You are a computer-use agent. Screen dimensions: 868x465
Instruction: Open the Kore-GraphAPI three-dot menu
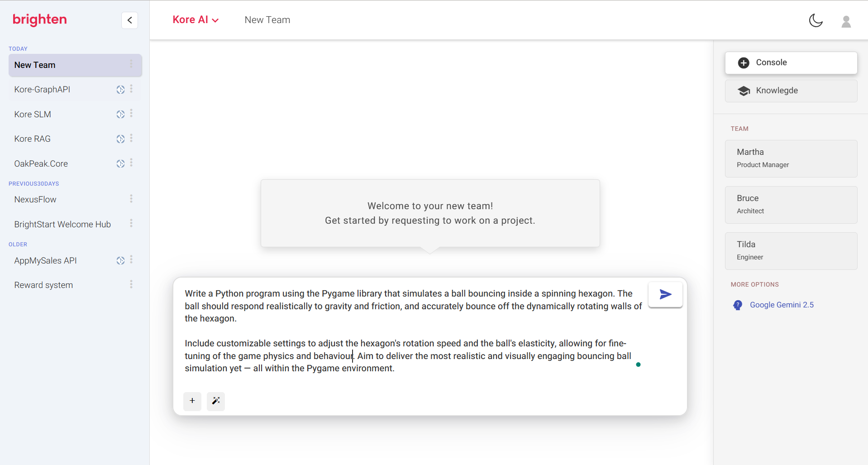point(131,89)
